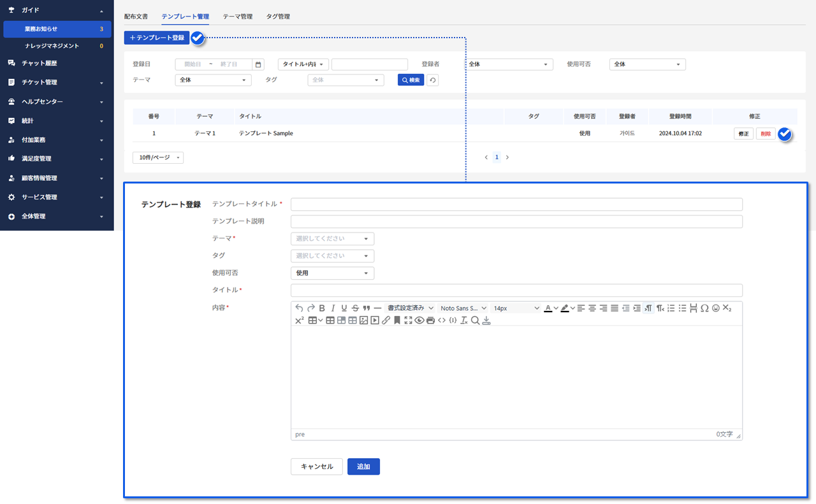Click the undo icon in editor toolbar

pos(300,308)
